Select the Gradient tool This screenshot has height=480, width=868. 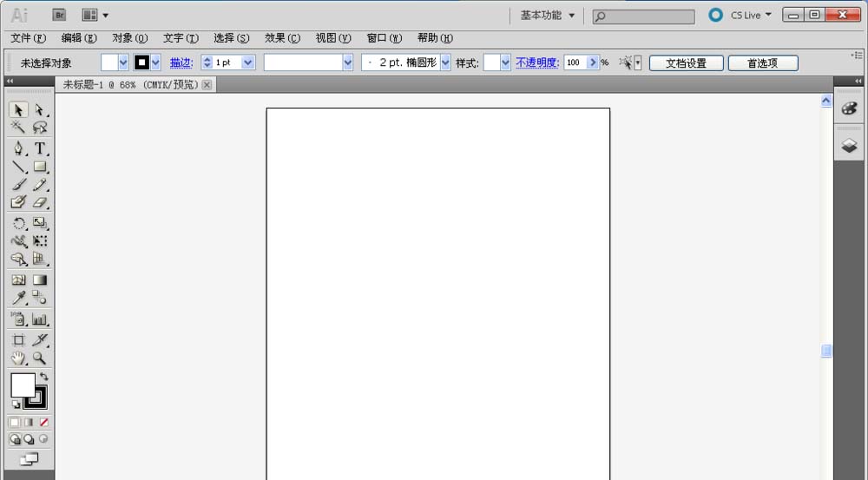coord(39,280)
